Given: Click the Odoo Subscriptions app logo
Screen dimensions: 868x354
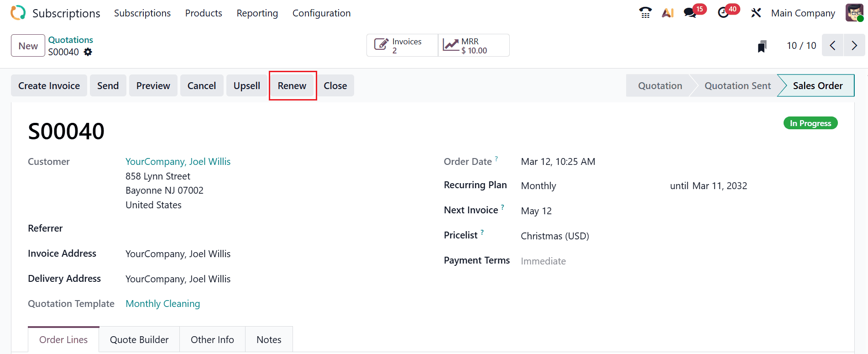Looking at the screenshot, I should [x=18, y=13].
